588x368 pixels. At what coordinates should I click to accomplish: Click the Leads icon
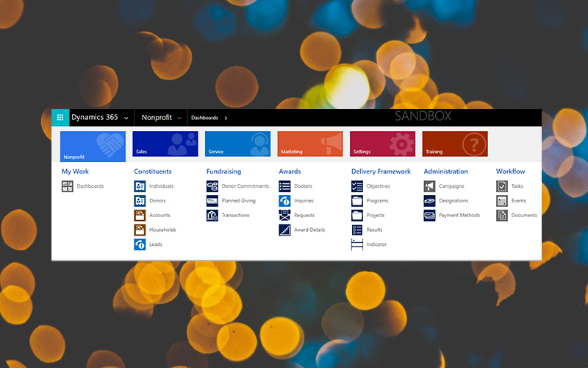tap(140, 244)
